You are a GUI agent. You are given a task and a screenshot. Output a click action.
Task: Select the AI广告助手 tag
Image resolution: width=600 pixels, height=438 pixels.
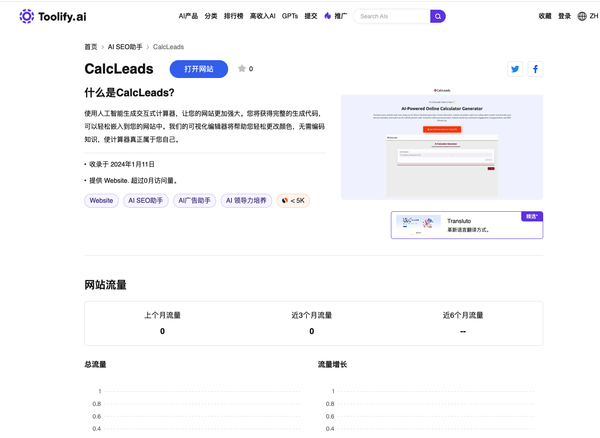tap(194, 200)
